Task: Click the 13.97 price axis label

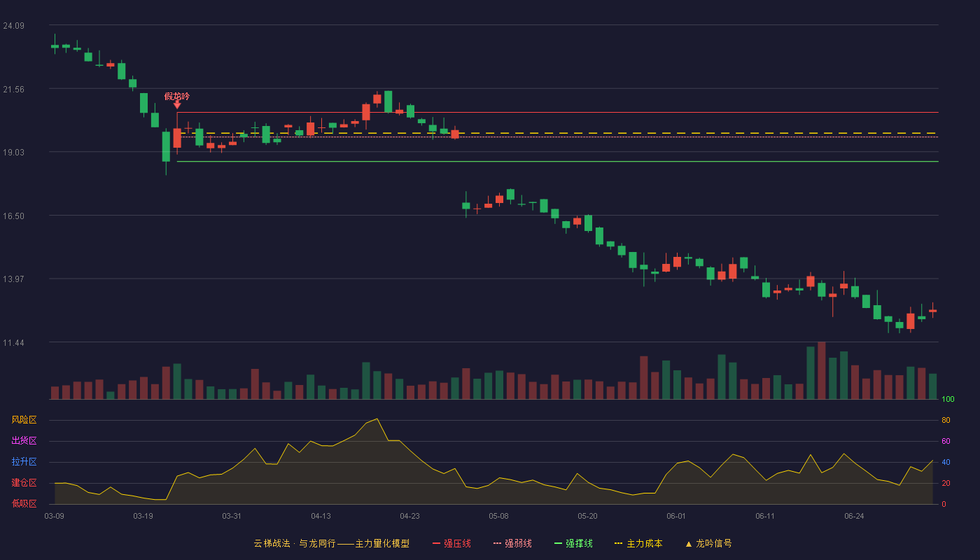Action: [14, 279]
